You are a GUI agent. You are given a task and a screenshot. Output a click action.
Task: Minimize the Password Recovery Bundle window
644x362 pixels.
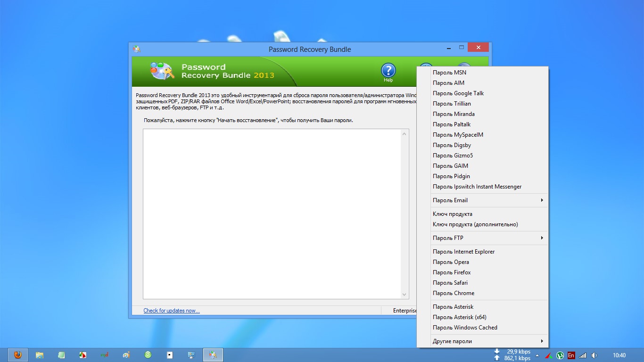[x=449, y=48]
